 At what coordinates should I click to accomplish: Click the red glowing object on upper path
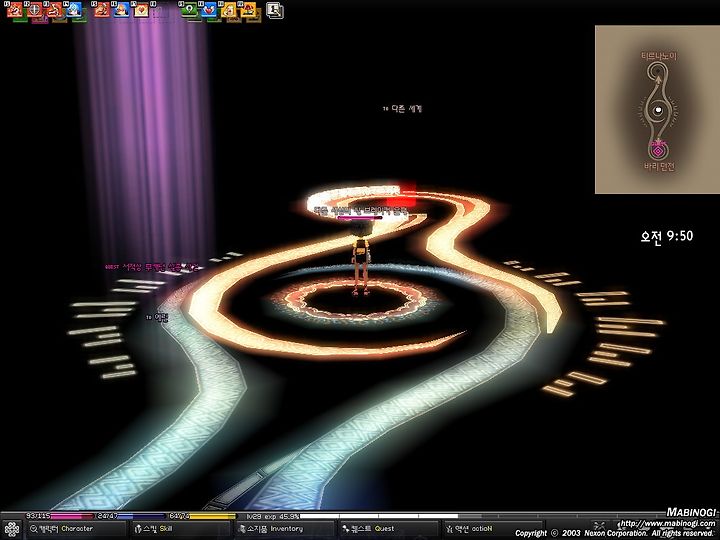[x=402, y=195]
